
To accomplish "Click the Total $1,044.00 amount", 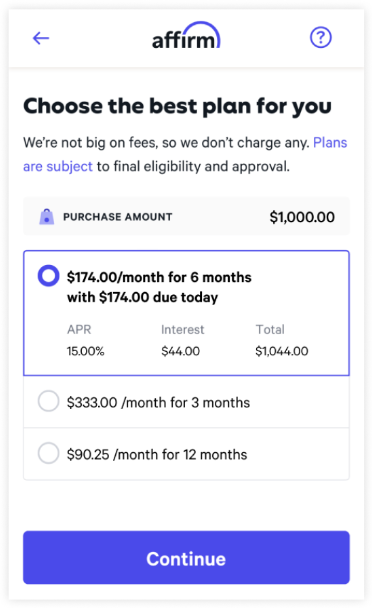I will pyautogui.click(x=282, y=351).
